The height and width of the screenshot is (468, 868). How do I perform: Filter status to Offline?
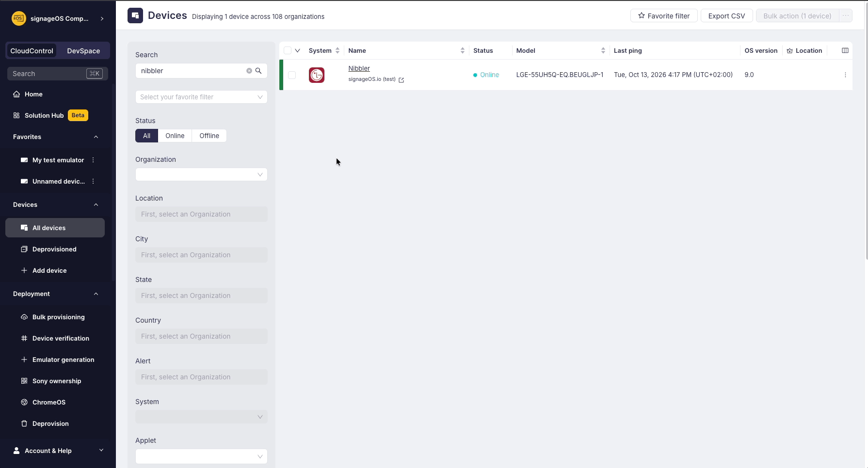click(209, 136)
